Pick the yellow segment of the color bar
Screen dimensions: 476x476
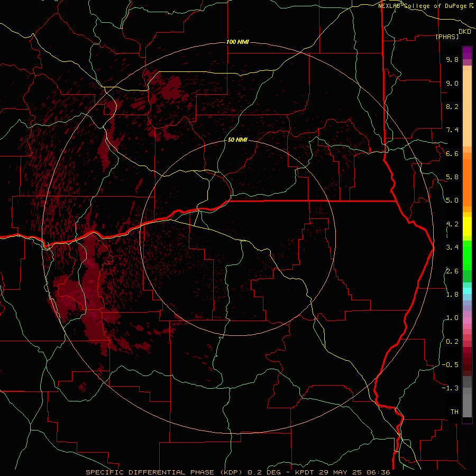(x=467, y=226)
